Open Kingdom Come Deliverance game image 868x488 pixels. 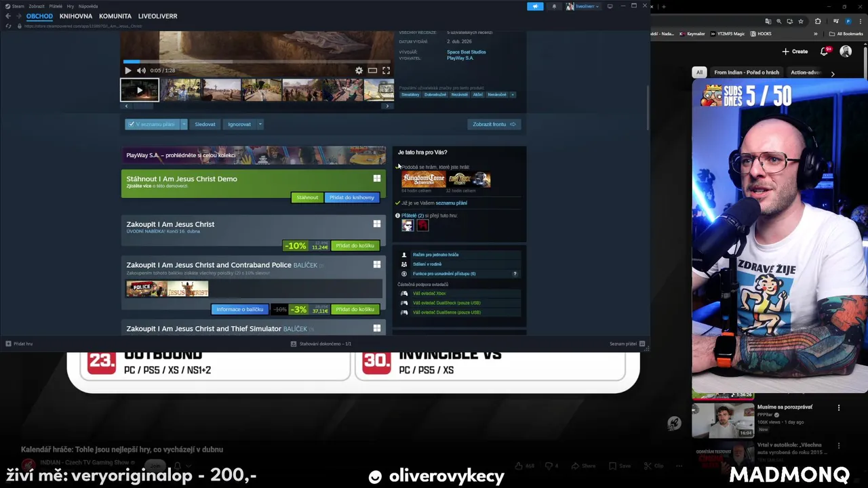point(424,180)
